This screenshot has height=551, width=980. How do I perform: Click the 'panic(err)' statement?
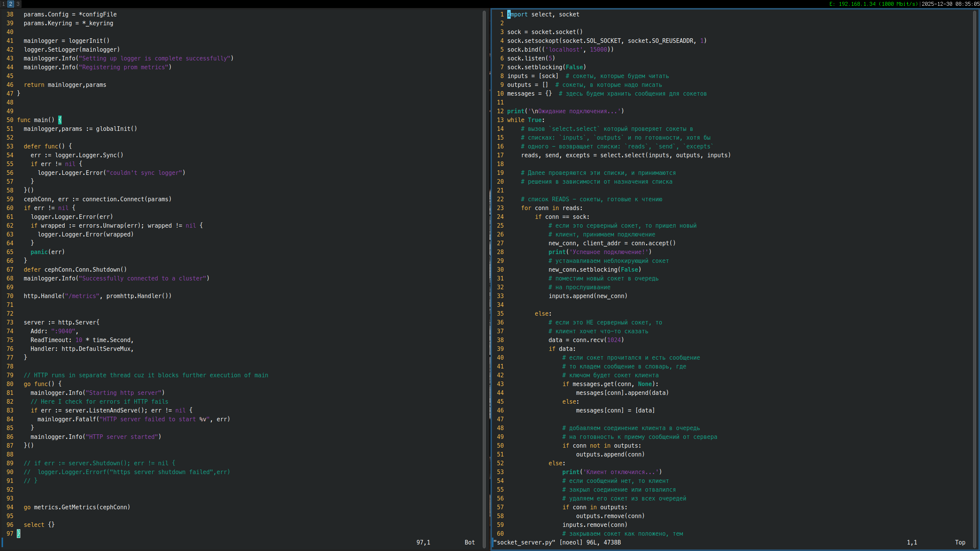pos(47,252)
